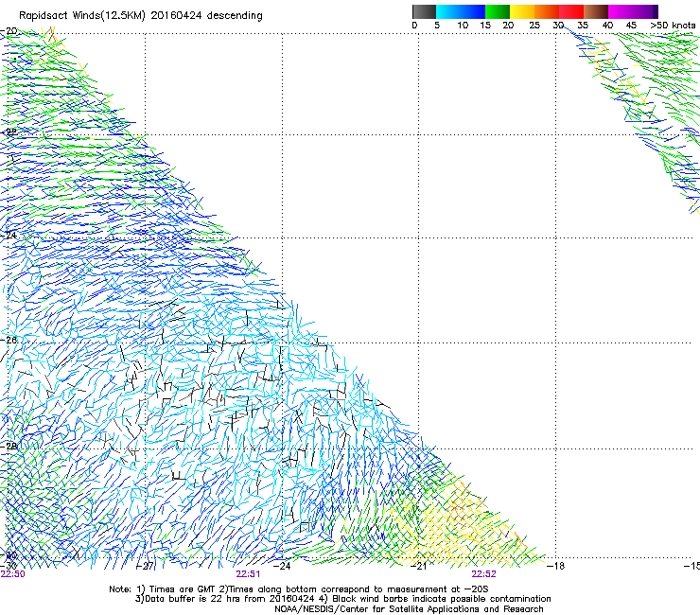
Task: Click the latitude axis label "-22"
Action: coord(9,132)
